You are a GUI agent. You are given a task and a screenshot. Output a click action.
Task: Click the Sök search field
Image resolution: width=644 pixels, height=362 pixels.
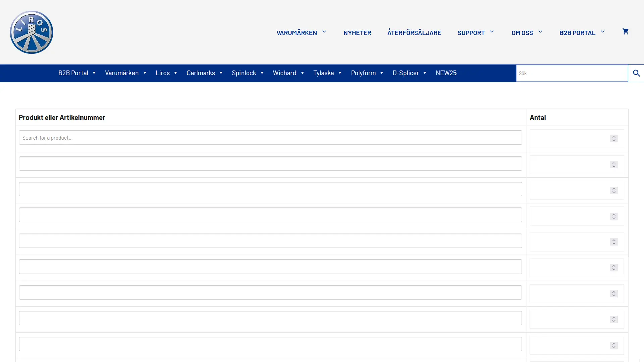pos(572,73)
